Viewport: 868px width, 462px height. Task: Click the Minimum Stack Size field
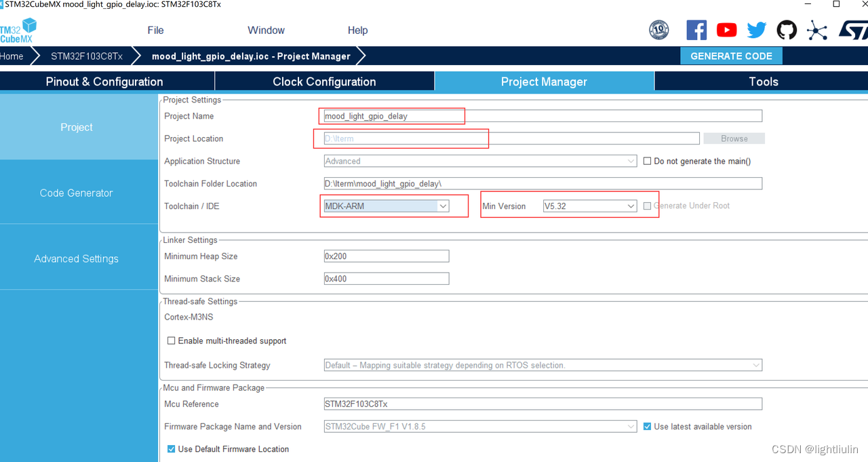coord(387,278)
